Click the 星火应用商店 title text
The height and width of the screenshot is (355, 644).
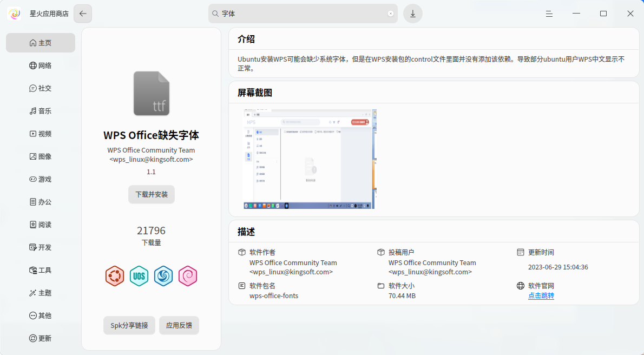(x=49, y=14)
